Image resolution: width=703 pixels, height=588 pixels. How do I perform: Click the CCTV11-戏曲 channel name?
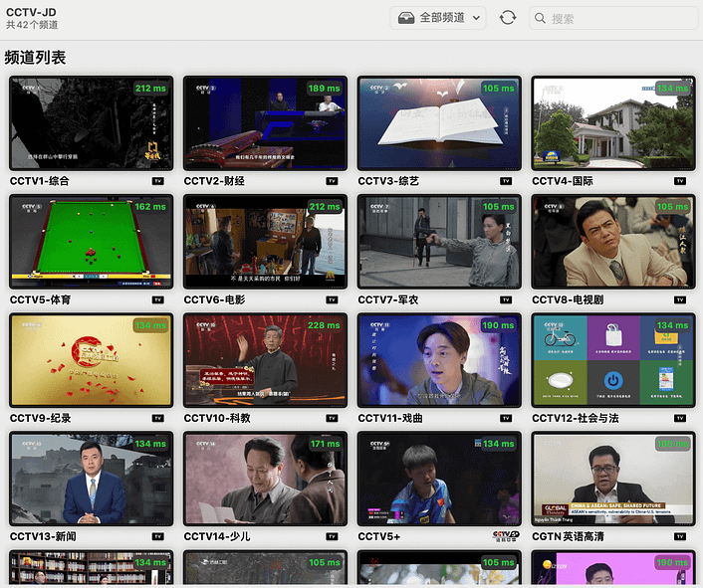tap(390, 418)
